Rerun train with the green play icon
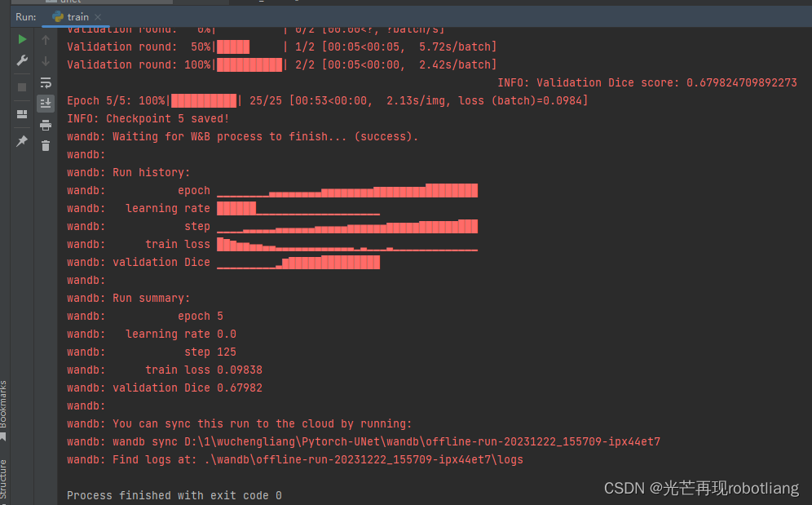Image resolution: width=812 pixels, height=505 pixels. pyautogui.click(x=22, y=39)
